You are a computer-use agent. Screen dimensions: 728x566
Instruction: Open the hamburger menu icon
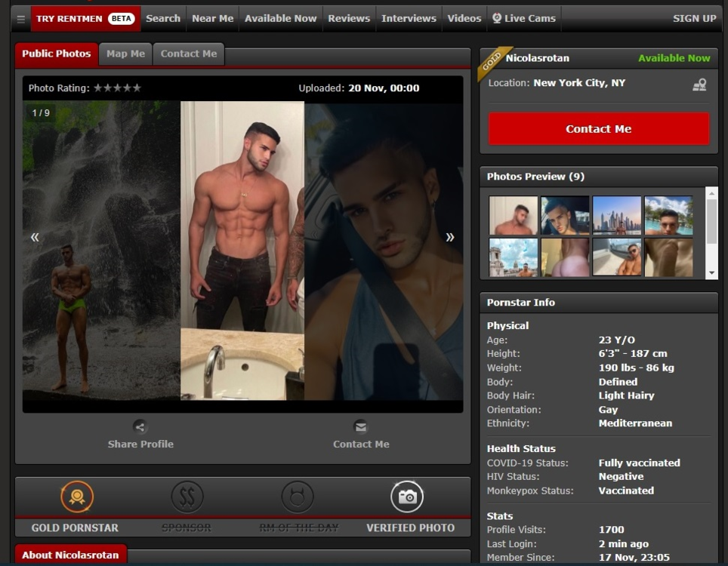[21, 19]
